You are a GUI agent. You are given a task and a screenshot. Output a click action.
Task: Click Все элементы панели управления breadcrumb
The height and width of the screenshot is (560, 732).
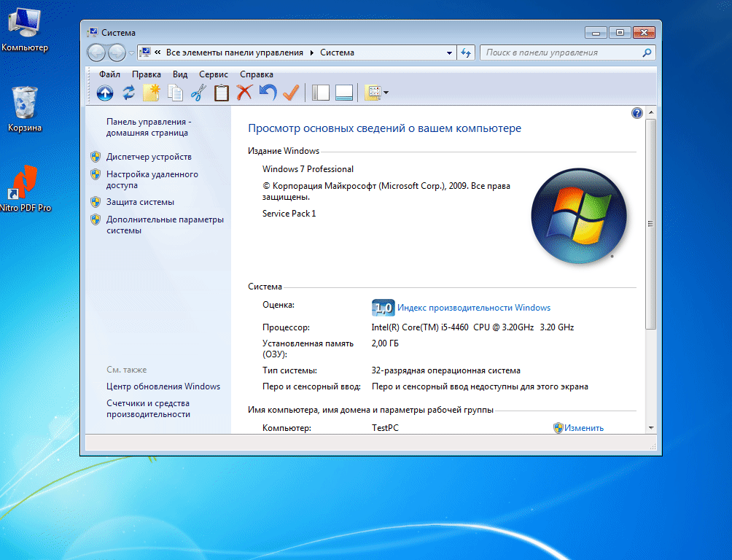coord(235,52)
